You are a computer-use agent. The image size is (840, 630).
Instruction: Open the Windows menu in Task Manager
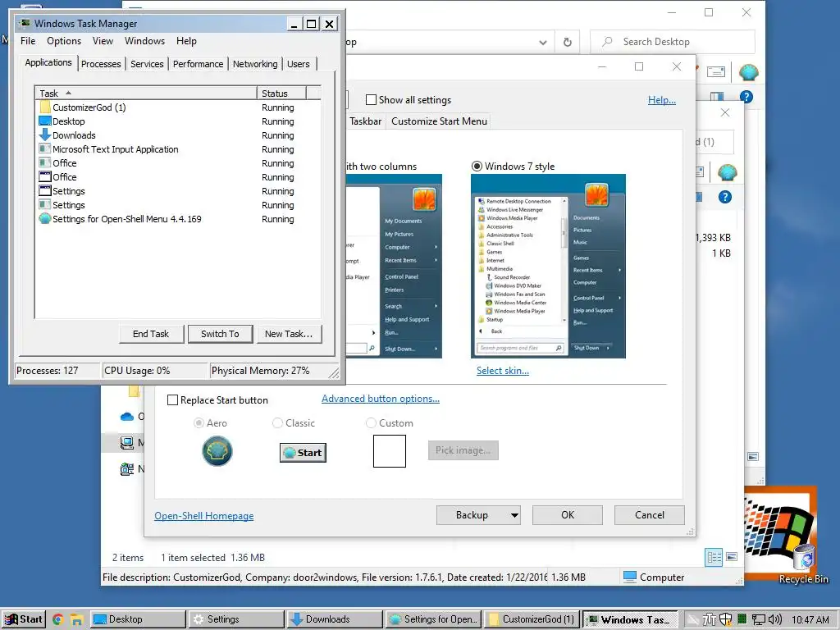pyautogui.click(x=144, y=41)
